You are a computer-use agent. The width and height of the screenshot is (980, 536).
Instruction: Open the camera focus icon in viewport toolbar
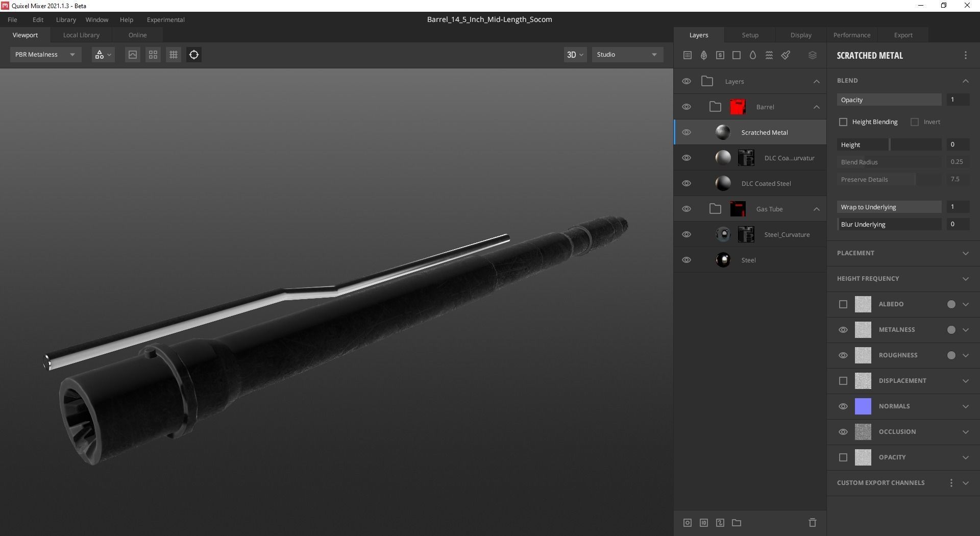tap(193, 55)
